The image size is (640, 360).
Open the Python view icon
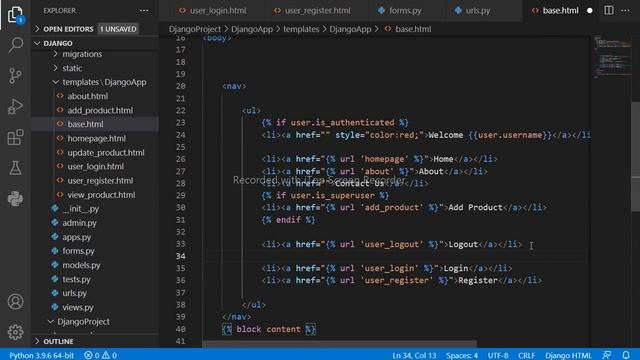(x=16, y=199)
